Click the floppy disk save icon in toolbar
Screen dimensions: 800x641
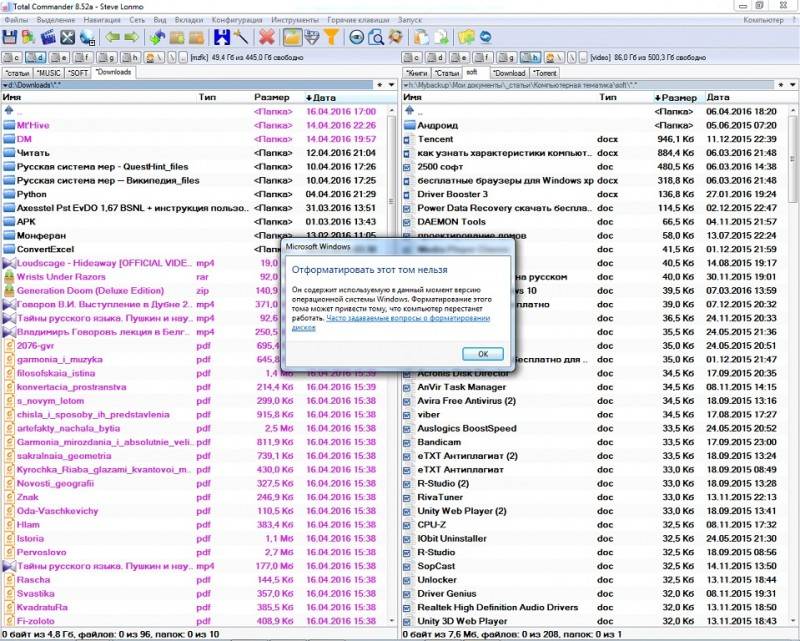[9, 37]
